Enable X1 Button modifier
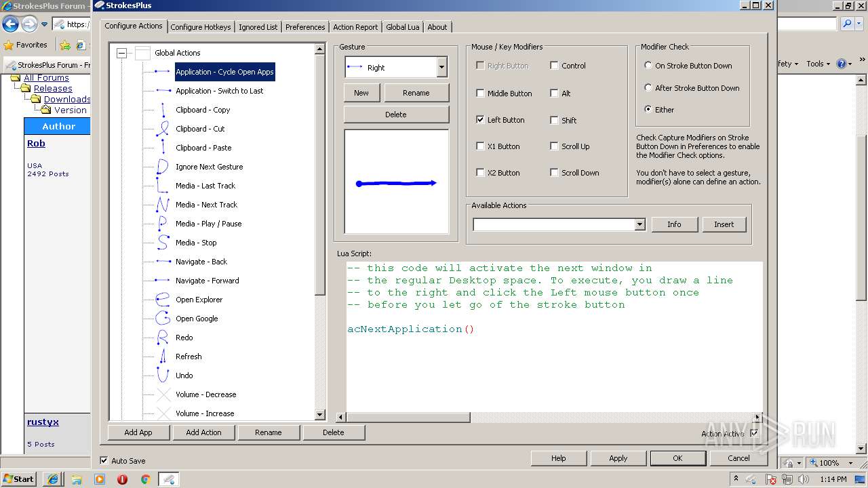Screen dimensions: 868x488 (x=481, y=146)
